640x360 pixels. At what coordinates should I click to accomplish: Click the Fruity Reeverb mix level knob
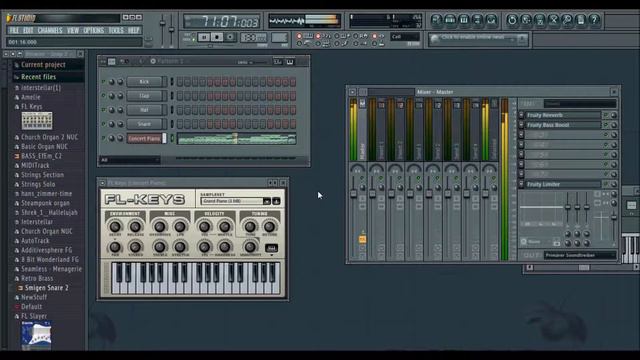[x=613, y=116]
